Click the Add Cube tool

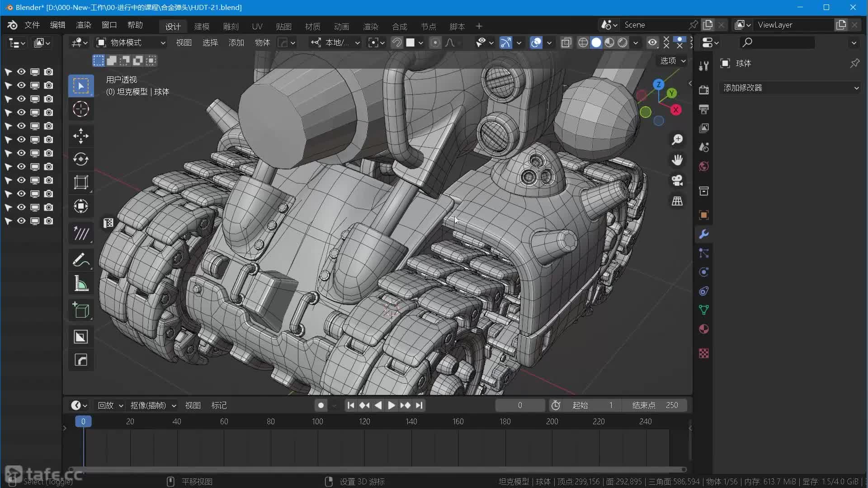(81, 310)
